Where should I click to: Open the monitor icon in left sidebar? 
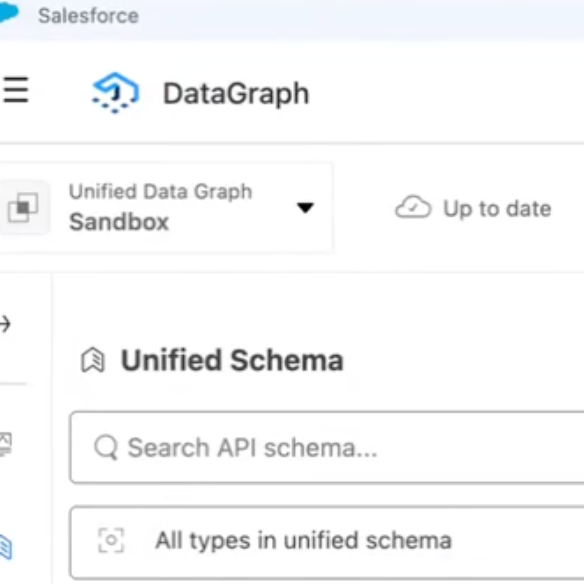pos(6,444)
